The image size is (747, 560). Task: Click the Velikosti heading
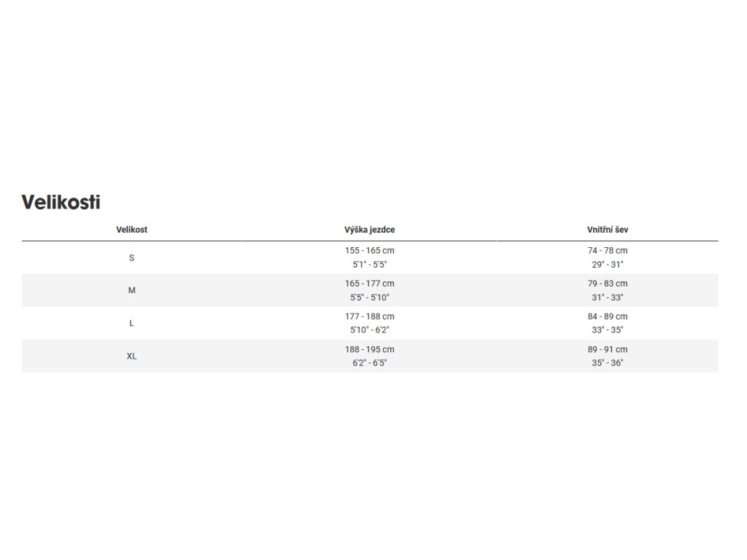pyautogui.click(x=61, y=202)
